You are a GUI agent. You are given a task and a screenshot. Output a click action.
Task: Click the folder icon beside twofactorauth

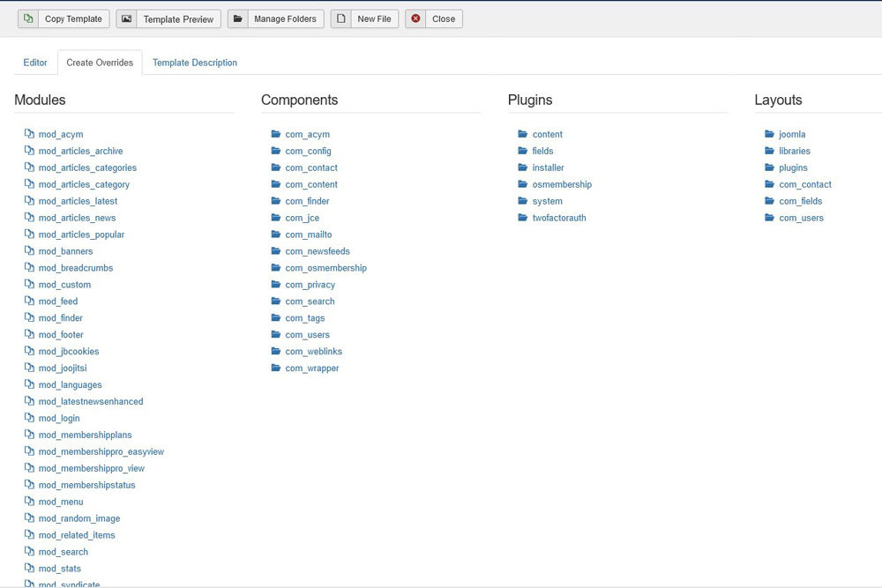tap(523, 218)
